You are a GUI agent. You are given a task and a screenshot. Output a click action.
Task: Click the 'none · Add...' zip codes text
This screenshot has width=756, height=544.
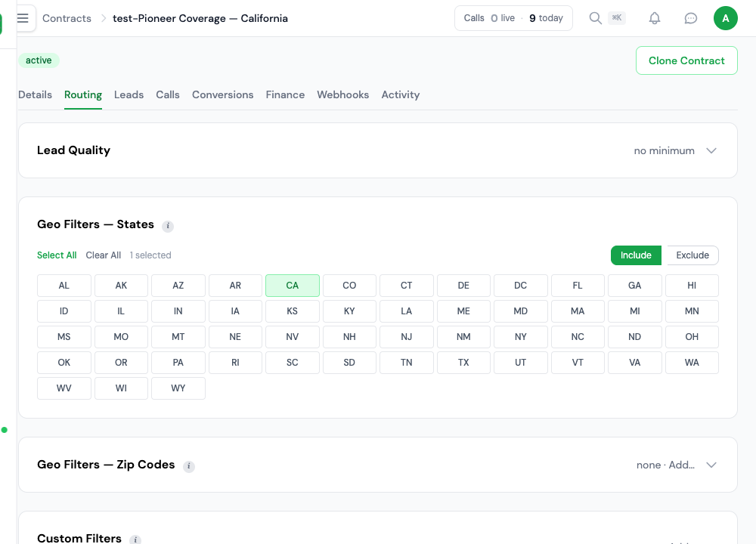[x=665, y=465]
